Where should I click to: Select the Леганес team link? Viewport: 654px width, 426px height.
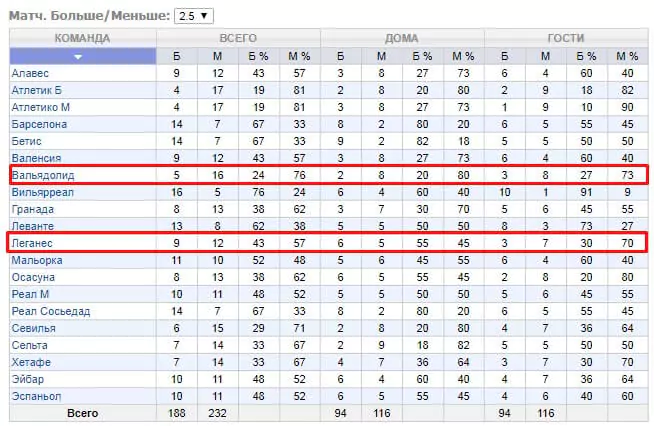click(32, 243)
